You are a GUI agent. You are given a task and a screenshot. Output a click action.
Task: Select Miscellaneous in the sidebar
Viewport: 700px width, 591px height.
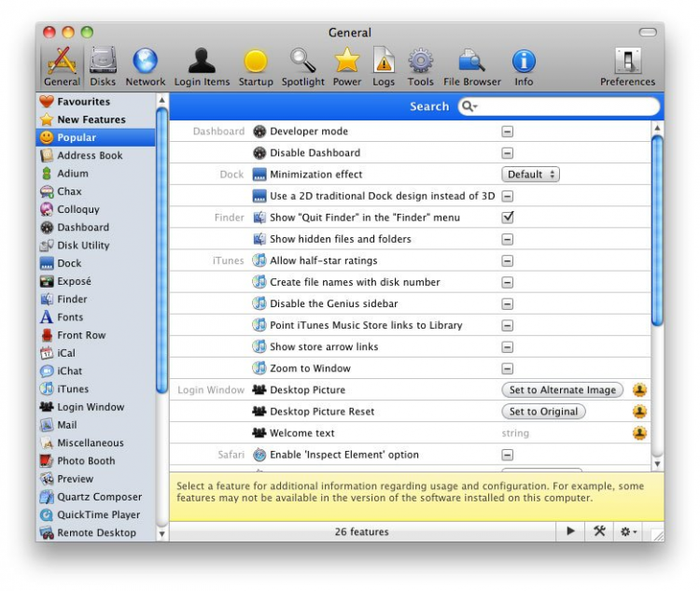pos(95,443)
